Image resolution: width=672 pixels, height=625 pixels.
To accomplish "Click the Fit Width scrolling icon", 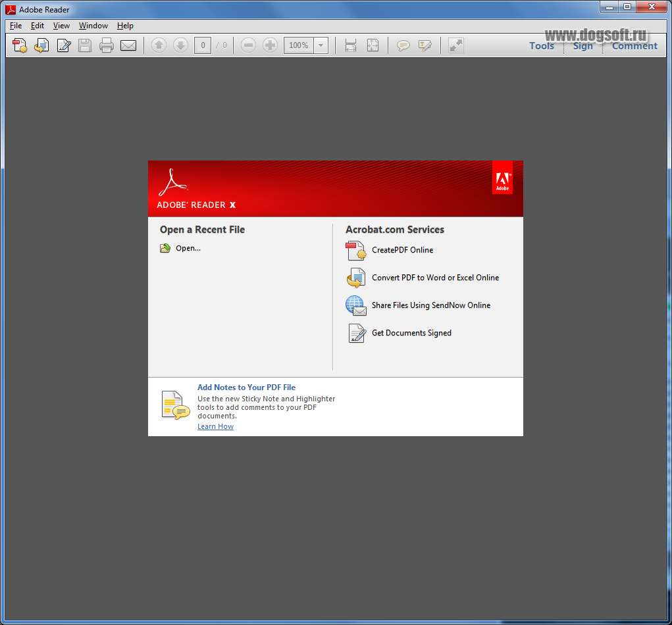I will 351,45.
